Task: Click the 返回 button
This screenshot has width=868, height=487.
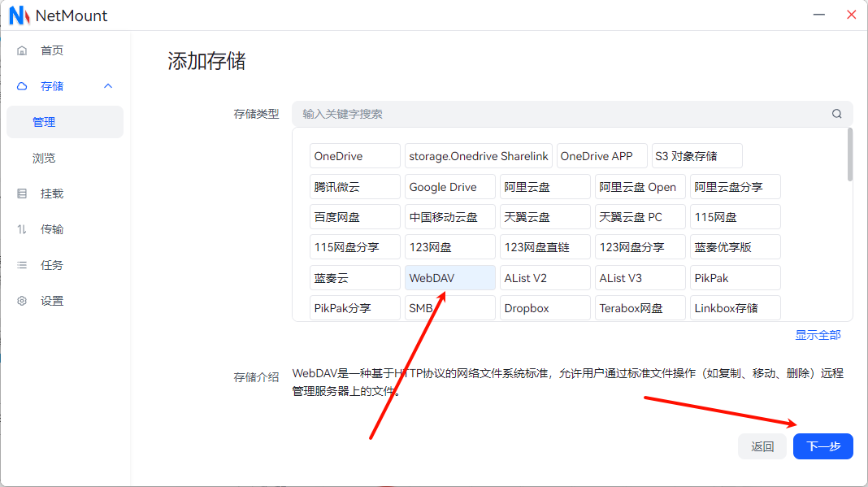Action: [x=762, y=446]
